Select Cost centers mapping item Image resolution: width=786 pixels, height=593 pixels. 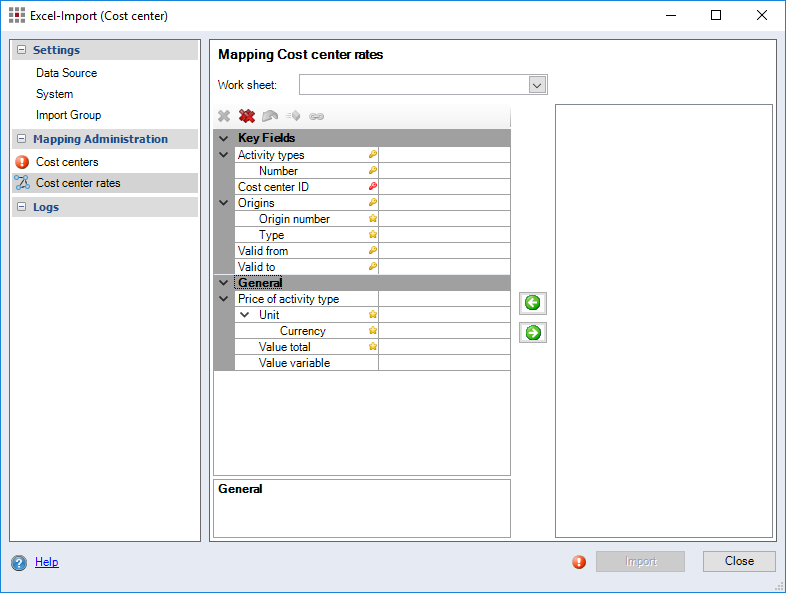(67, 162)
